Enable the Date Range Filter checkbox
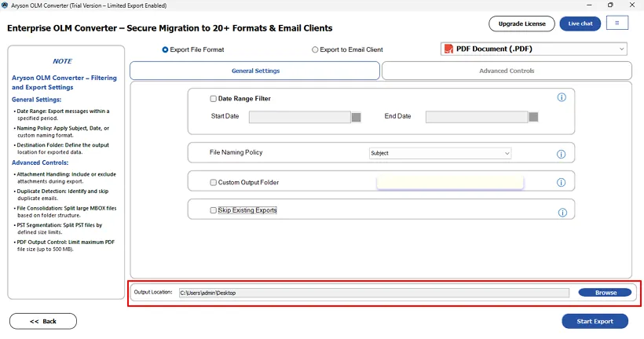The height and width of the screenshot is (339, 644). pyautogui.click(x=214, y=99)
